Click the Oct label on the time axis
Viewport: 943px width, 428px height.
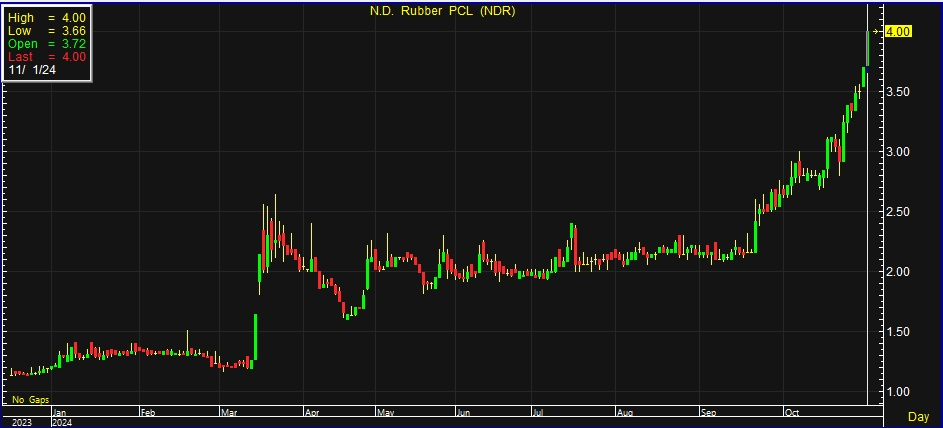[794, 411]
